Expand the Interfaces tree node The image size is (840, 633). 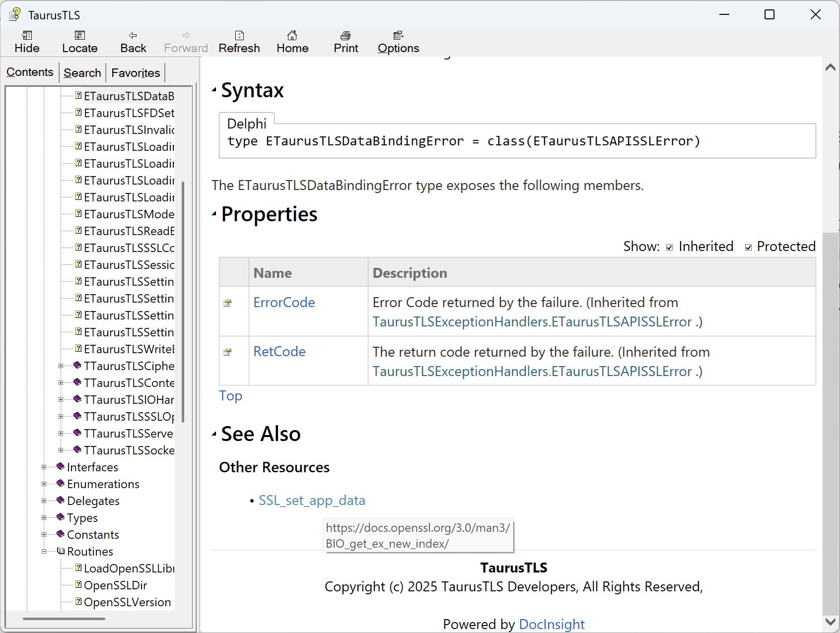point(44,467)
